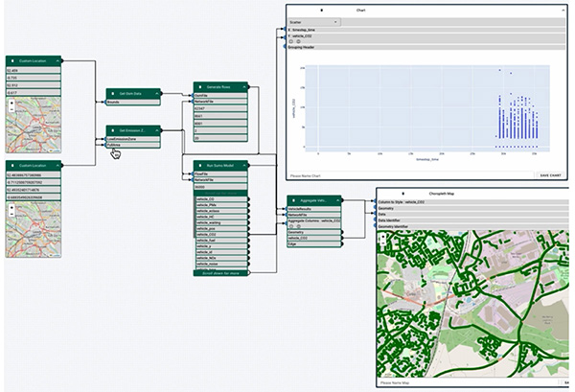Click the header icon of the Get Osm Data node

point(112,94)
